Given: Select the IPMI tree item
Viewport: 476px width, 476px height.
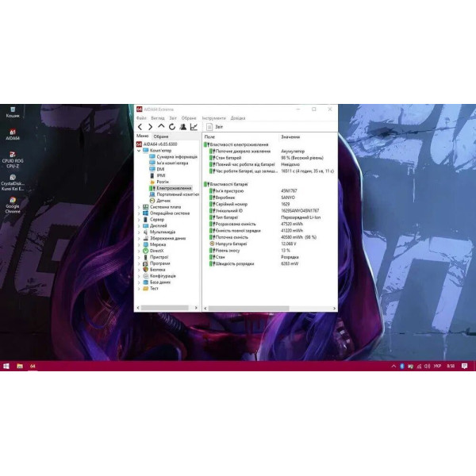Looking at the screenshot, I should 157,175.
